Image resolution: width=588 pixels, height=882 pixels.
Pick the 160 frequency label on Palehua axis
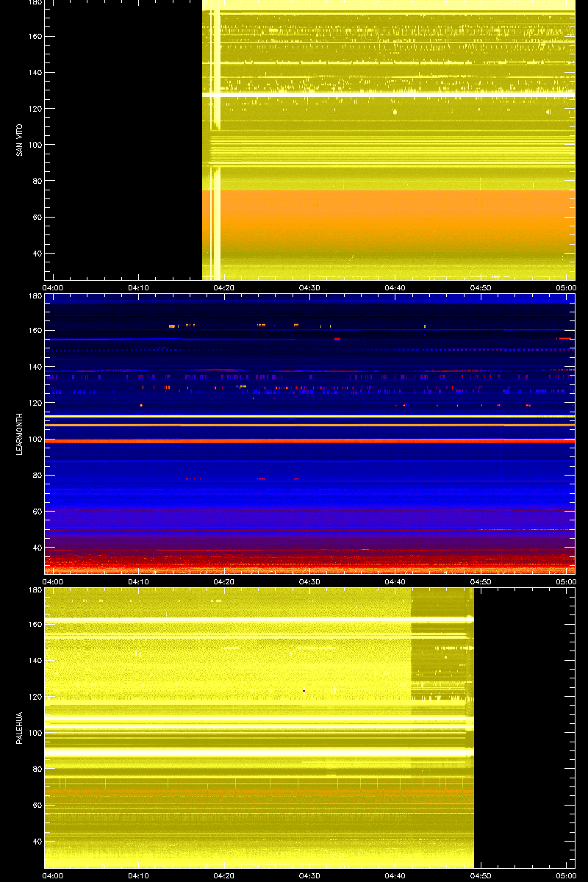click(x=35, y=625)
